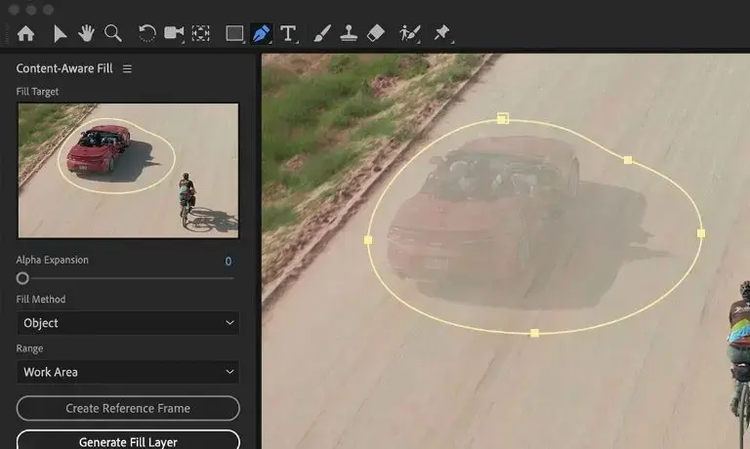
Task: Select the Hand tool
Action: click(87, 33)
